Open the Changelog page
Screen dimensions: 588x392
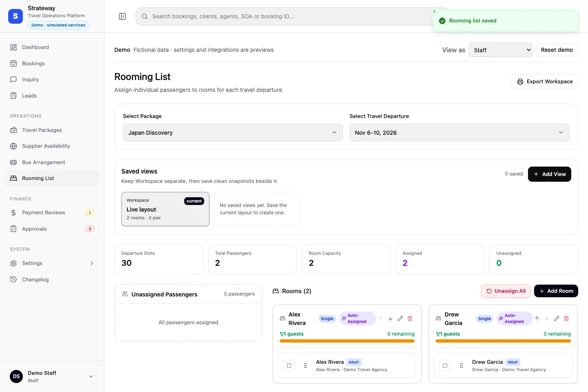52,279
